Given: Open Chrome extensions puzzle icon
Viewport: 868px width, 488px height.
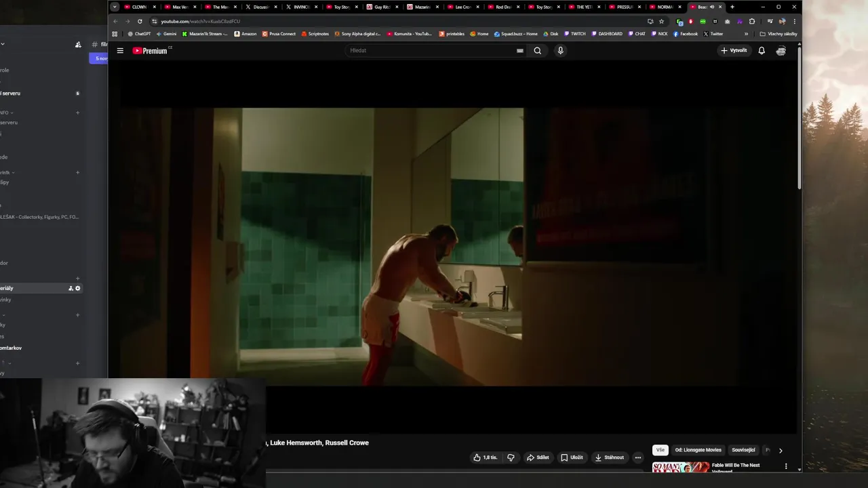Looking at the screenshot, I should click(752, 21).
